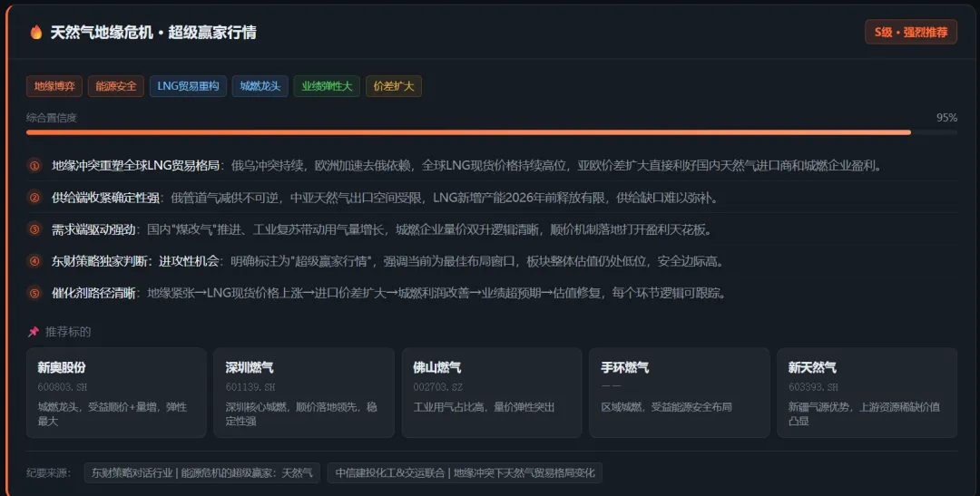Click the circled number ② icon
This screenshot has width=980, height=496.
pyautogui.click(x=35, y=198)
